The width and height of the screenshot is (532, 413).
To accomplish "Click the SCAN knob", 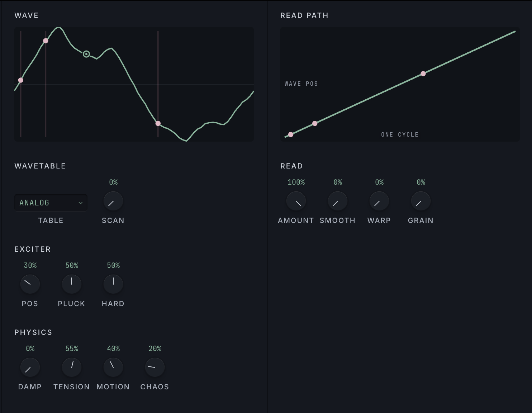I will pyautogui.click(x=113, y=201).
